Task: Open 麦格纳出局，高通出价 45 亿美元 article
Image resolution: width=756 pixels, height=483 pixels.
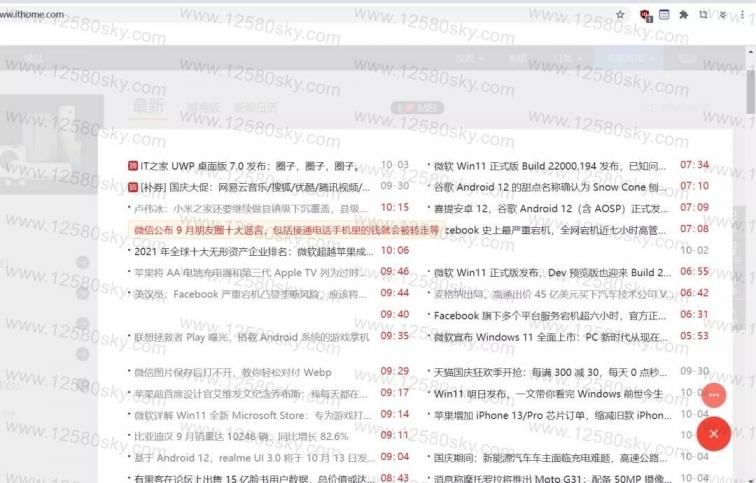Action: pyautogui.click(x=553, y=294)
